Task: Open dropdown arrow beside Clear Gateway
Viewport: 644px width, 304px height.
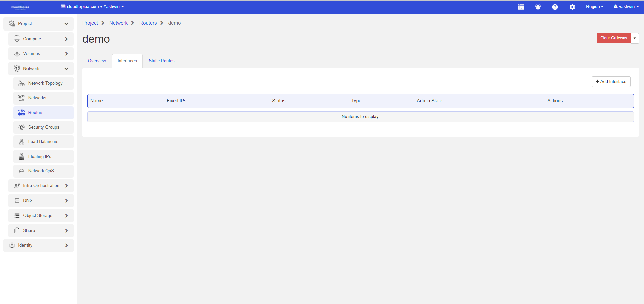Action: (635, 38)
